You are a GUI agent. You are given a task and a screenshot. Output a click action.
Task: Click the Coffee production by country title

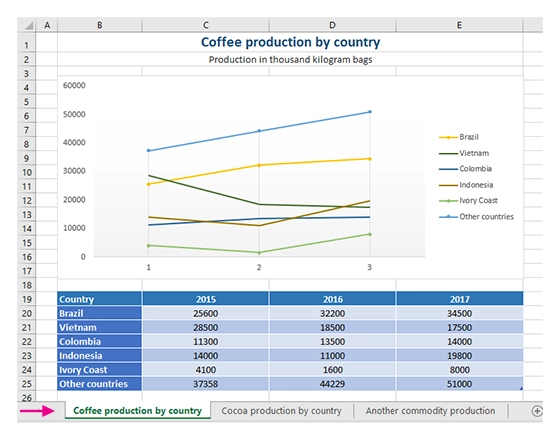pyautogui.click(x=290, y=42)
